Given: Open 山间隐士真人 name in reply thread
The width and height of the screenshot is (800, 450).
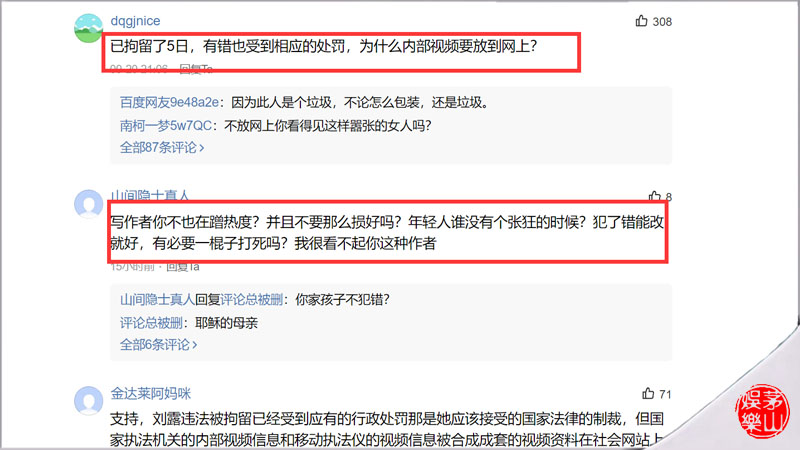Looking at the screenshot, I should point(157,299).
